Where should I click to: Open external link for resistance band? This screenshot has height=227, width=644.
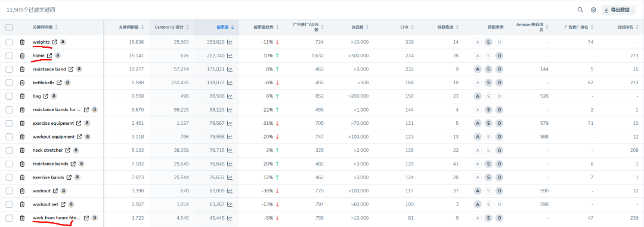[70, 69]
